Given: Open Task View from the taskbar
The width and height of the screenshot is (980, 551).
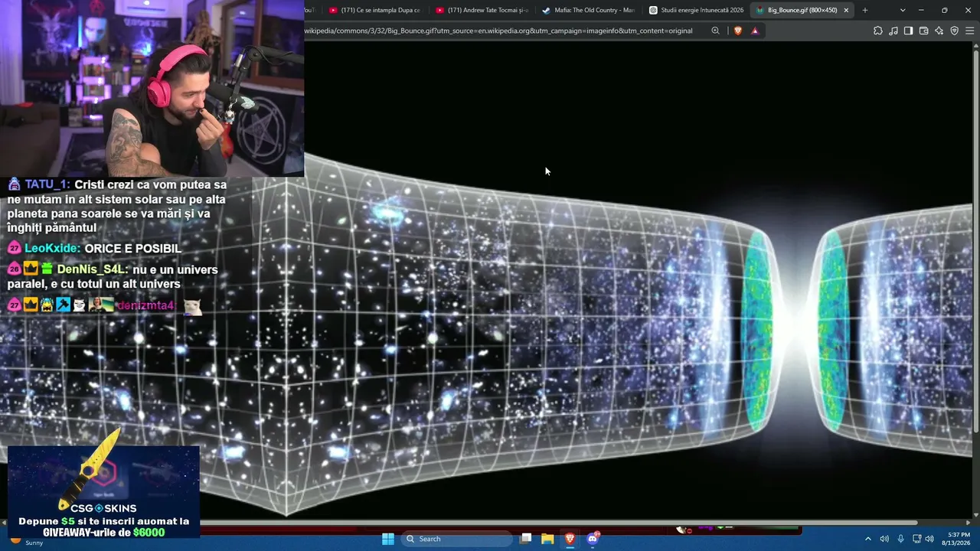Looking at the screenshot, I should point(525,539).
